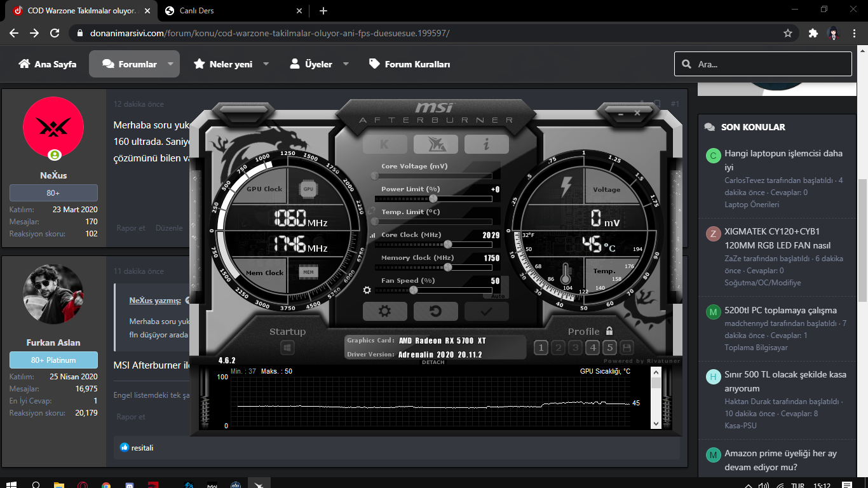Click the forum search field Ara...

pyautogui.click(x=763, y=64)
